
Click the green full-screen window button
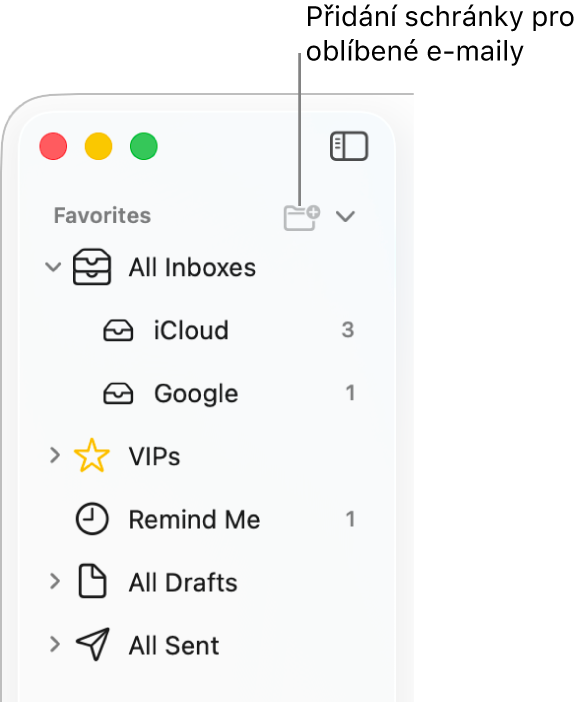(144, 146)
